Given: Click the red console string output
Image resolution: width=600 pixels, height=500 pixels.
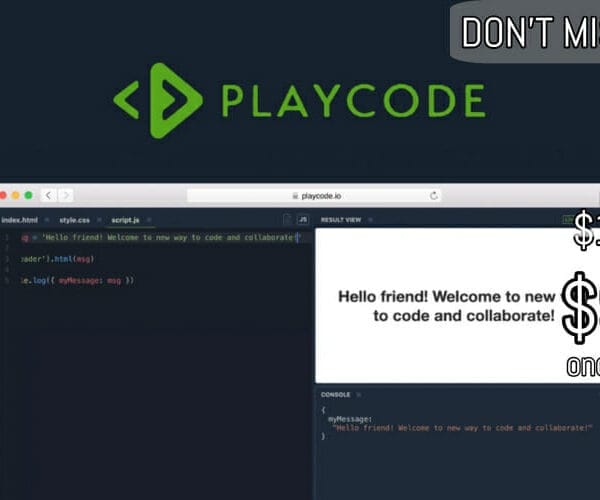Looking at the screenshot, I should (462, 428).
